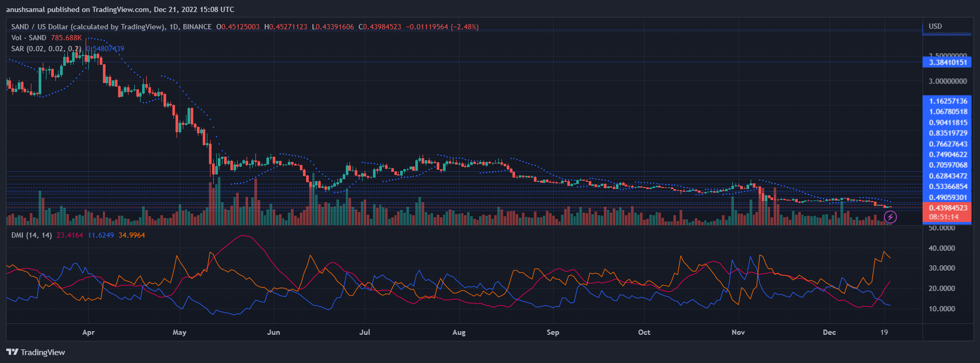Select the SAR (0.02, 0.02, 0.2) indicator legend
The width and height of the screenshot is (980, 363).
tap(46, 49)
